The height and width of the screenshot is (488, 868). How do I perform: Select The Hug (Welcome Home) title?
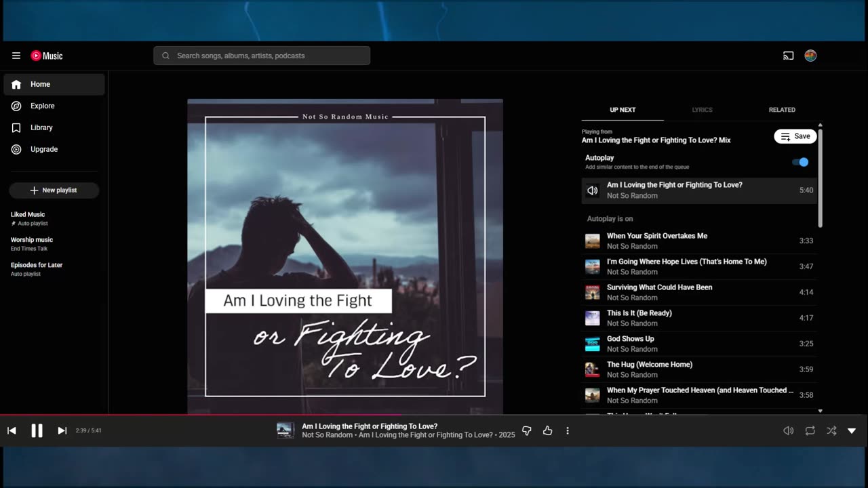(650, 365)
